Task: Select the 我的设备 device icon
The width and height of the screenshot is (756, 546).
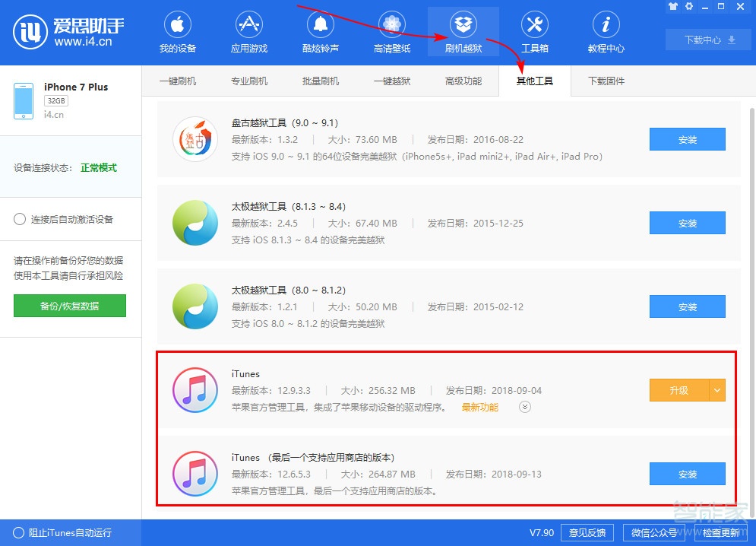Action: 177,30
